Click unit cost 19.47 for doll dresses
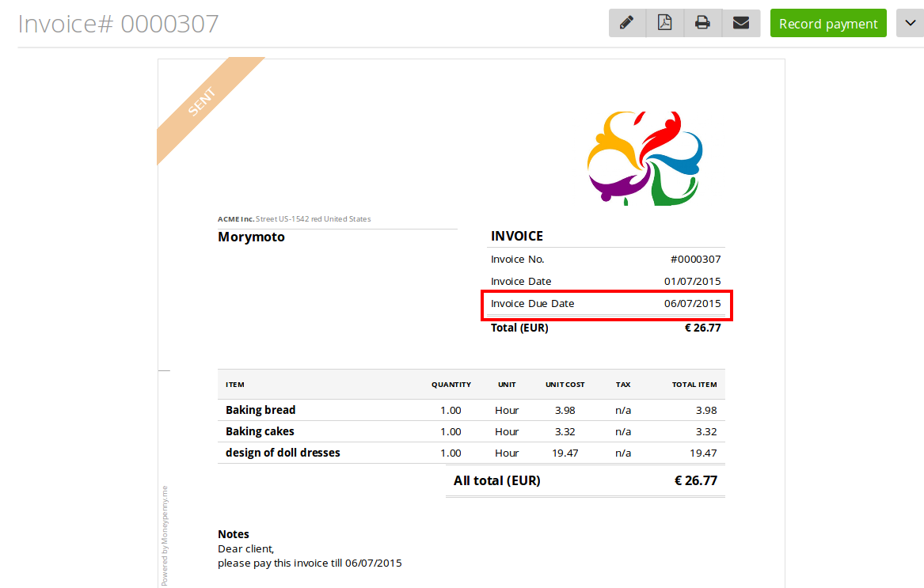The height and width of the screenshot is (588, 924). click(565, 453)
